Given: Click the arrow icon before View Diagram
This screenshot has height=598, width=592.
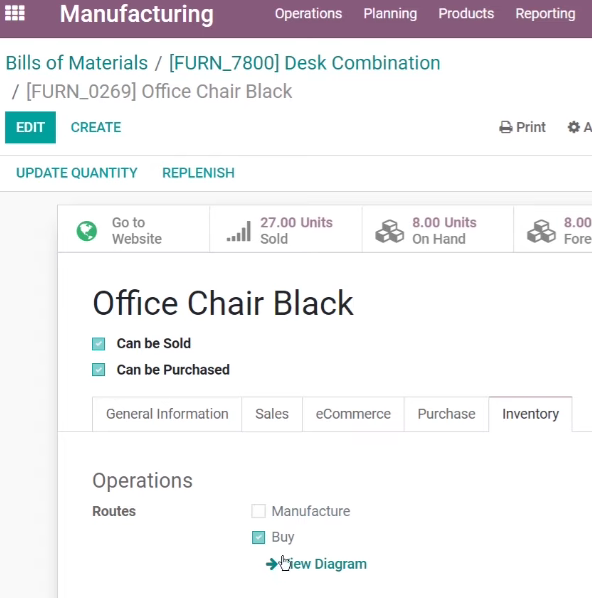Looking at the screenshot, I should tap(272, 564).
